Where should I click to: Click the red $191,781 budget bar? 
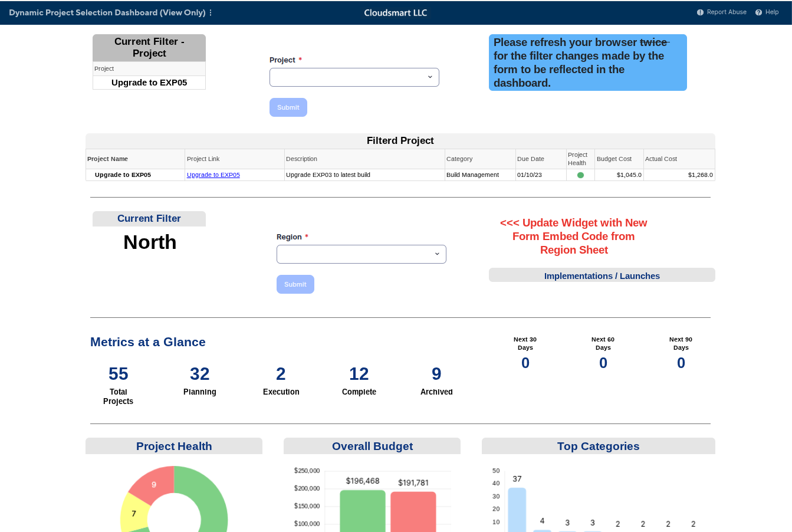pyautogui.click(x=413, y=512)
